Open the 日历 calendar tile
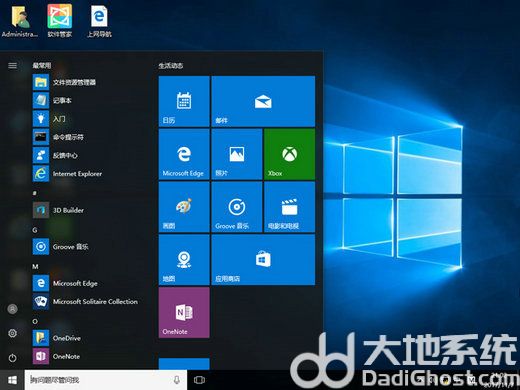Screen dimensions: 520x390 tap(184, 101)
